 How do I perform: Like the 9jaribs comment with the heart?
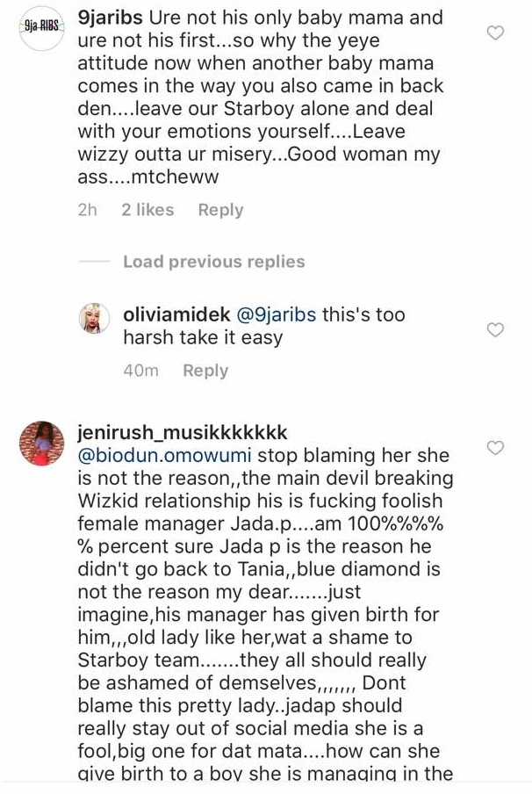click(x=495, y=33)
